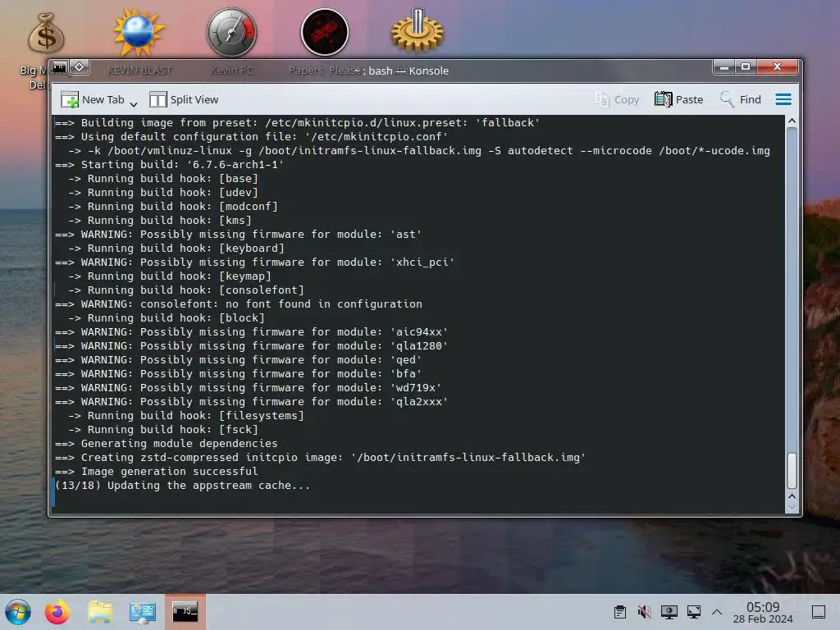Click the warning for module 'wd719x'
840x630 pixels.
248,388
